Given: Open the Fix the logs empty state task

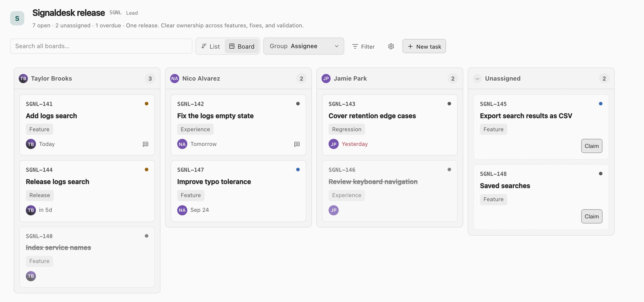Looking at the screenshot, I should coord(215,116).
